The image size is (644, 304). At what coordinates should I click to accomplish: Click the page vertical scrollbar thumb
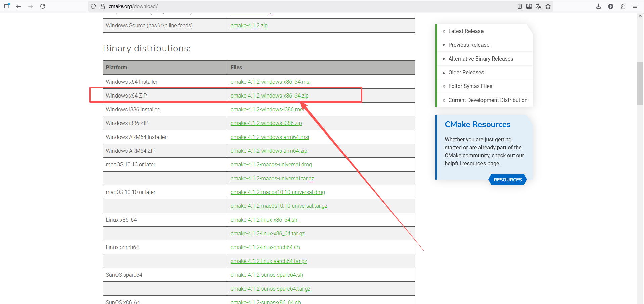[640, 83]
